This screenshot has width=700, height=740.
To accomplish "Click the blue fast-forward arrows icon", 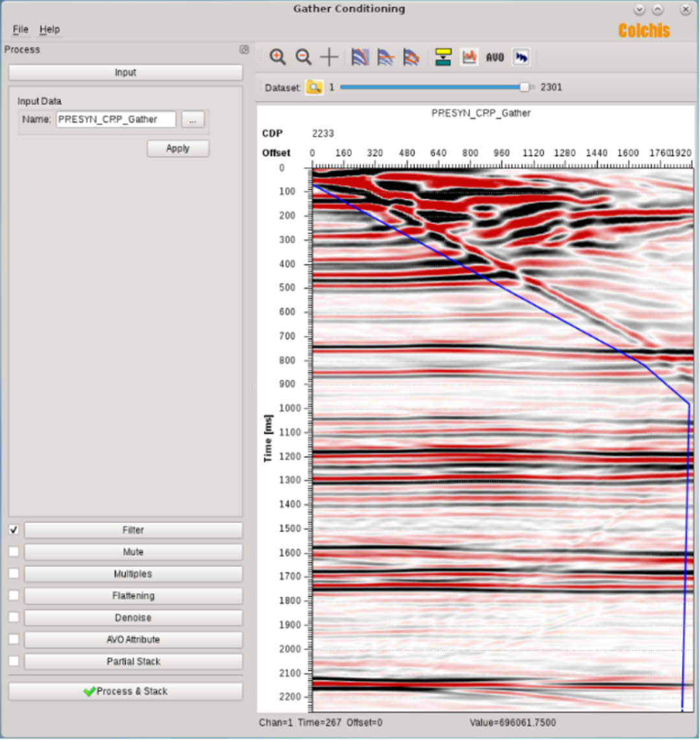I will coord(521,58).
